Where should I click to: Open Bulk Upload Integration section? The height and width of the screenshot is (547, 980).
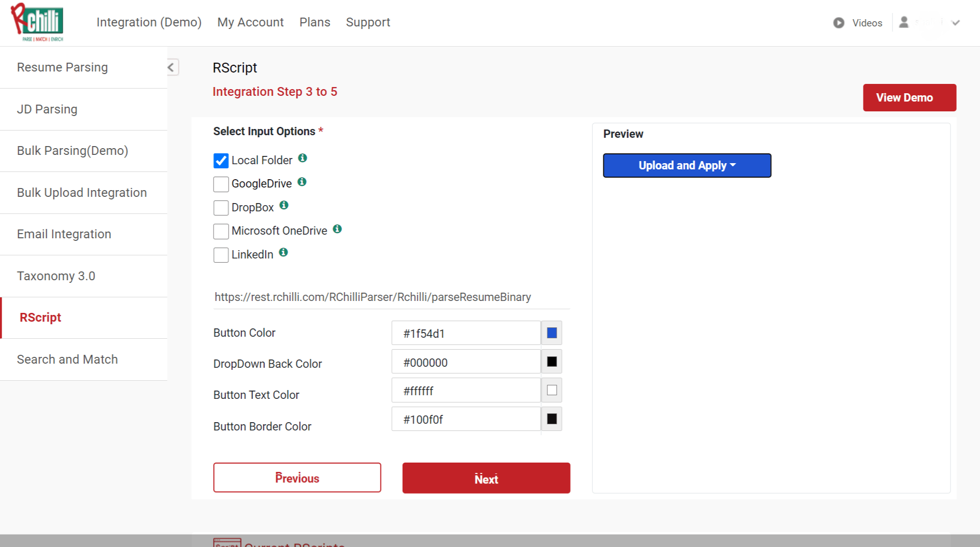click(83, 193)
